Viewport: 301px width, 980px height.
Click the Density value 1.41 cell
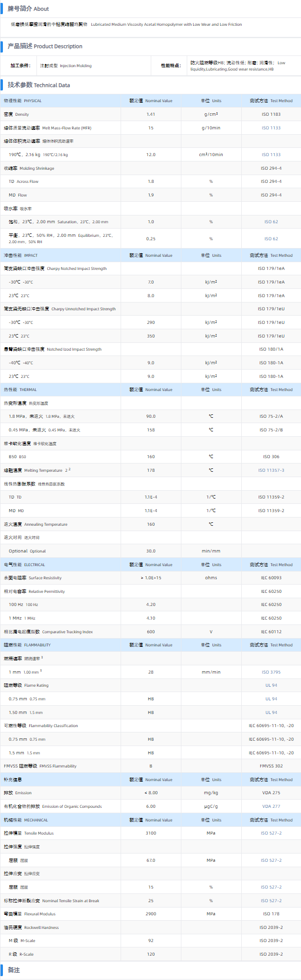click(x=151, y=114)
